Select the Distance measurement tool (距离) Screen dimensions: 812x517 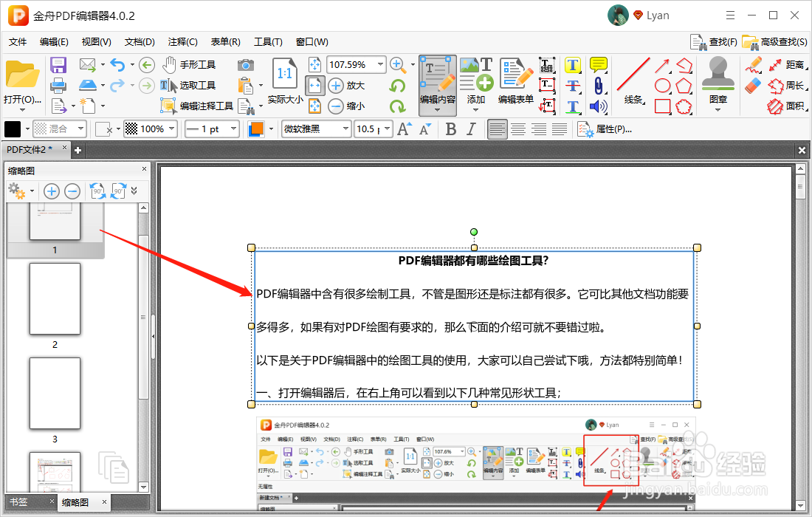787,65
